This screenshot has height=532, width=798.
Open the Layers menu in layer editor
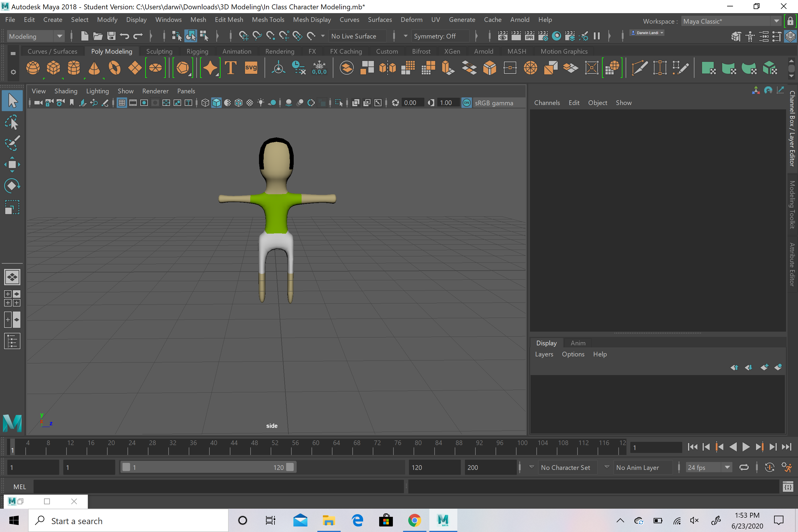click(x=544, y=354)
